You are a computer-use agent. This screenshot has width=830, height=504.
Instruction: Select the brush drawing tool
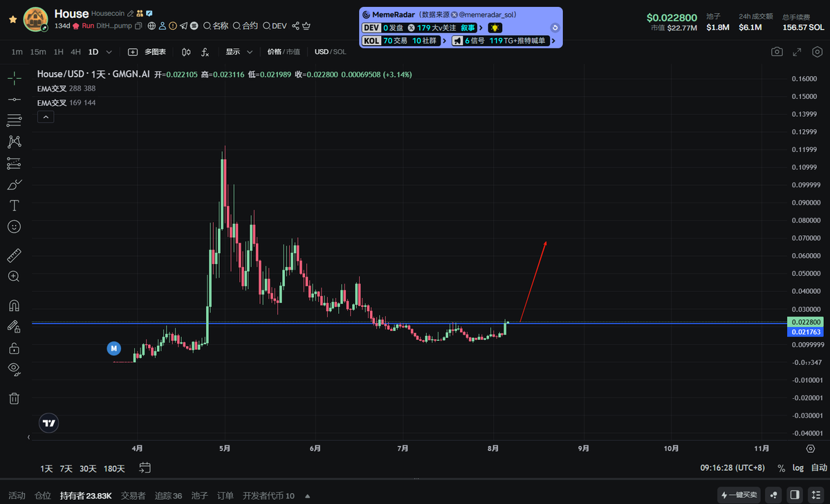pos(14,185)
